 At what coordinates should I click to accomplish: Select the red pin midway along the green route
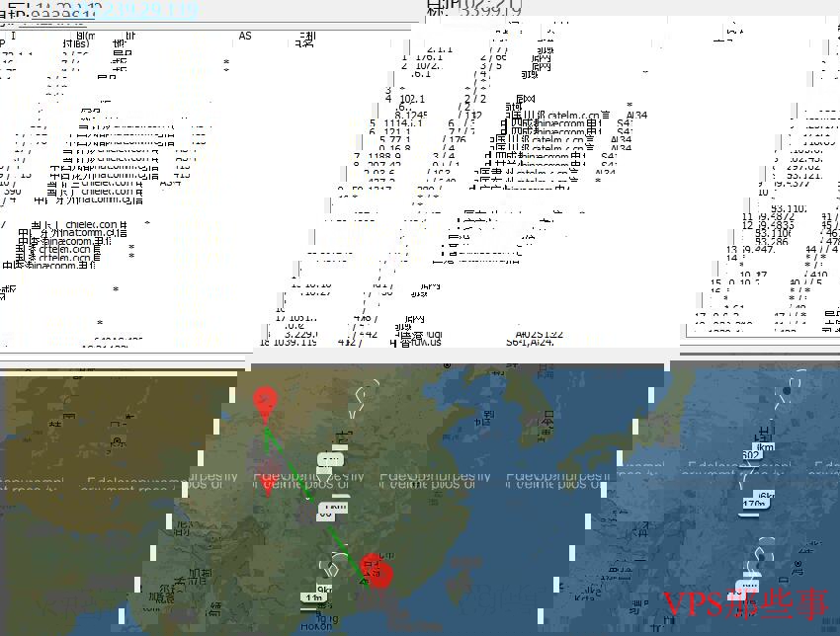pyautogui.click(x=267, y=477)
